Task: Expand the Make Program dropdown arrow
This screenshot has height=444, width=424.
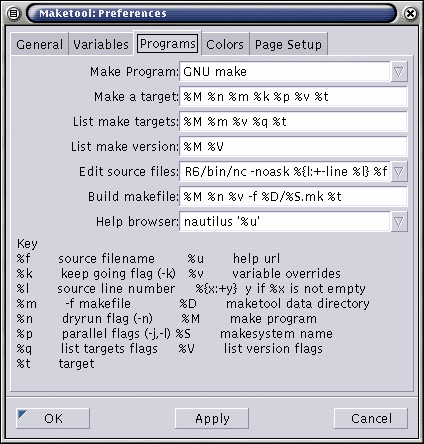Action: pos(399,72)
